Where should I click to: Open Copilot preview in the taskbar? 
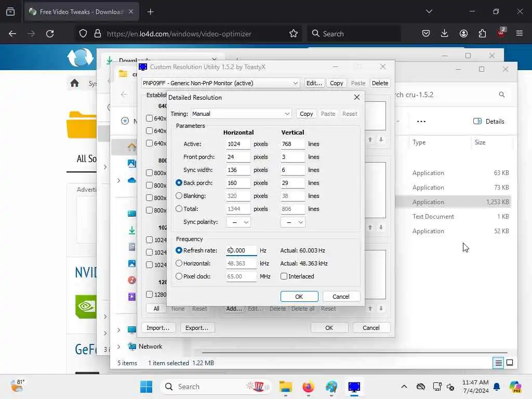click(x=515, y=387)
